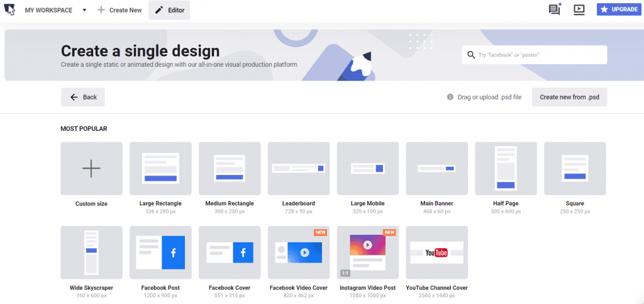Click the info icon beside Drag or upload

tap(450, 97)
